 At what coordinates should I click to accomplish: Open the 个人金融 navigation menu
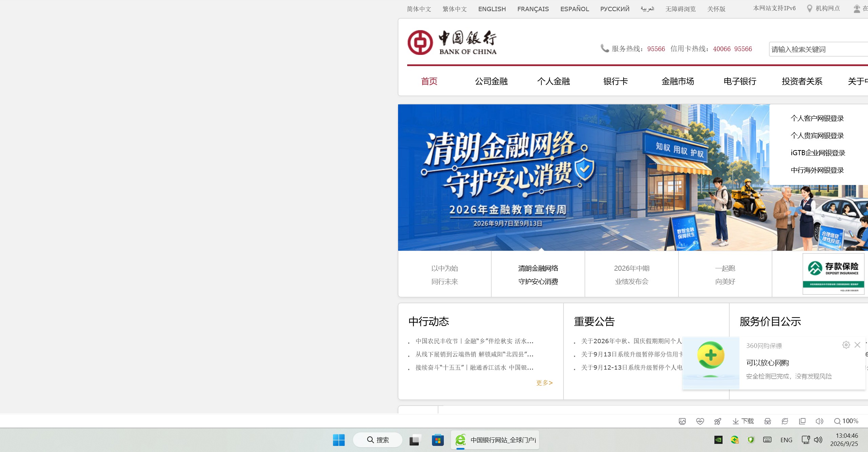point(553,81)
